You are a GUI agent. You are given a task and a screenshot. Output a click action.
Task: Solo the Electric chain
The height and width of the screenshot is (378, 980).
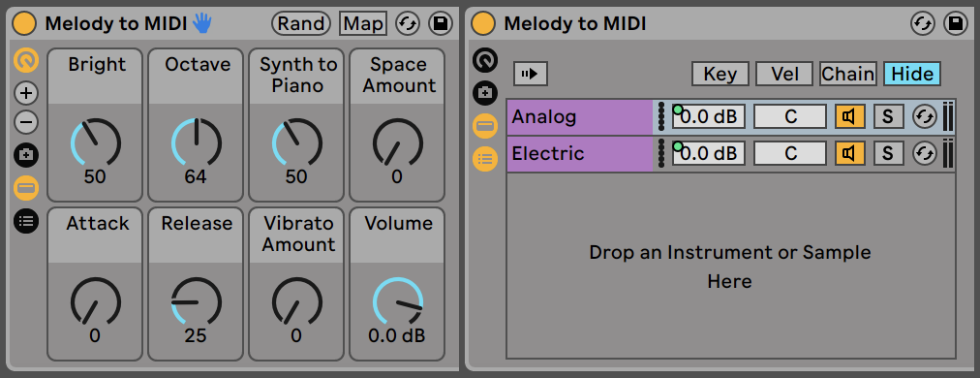point(888,153)
